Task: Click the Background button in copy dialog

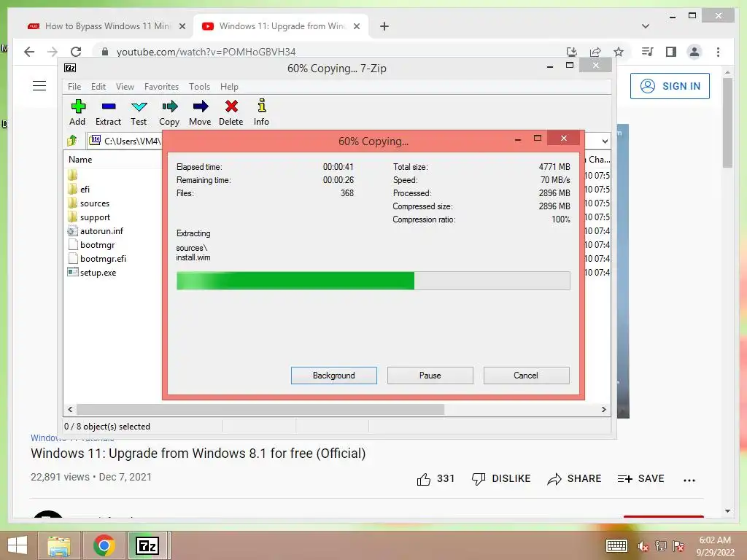Action: coord(334,376)
